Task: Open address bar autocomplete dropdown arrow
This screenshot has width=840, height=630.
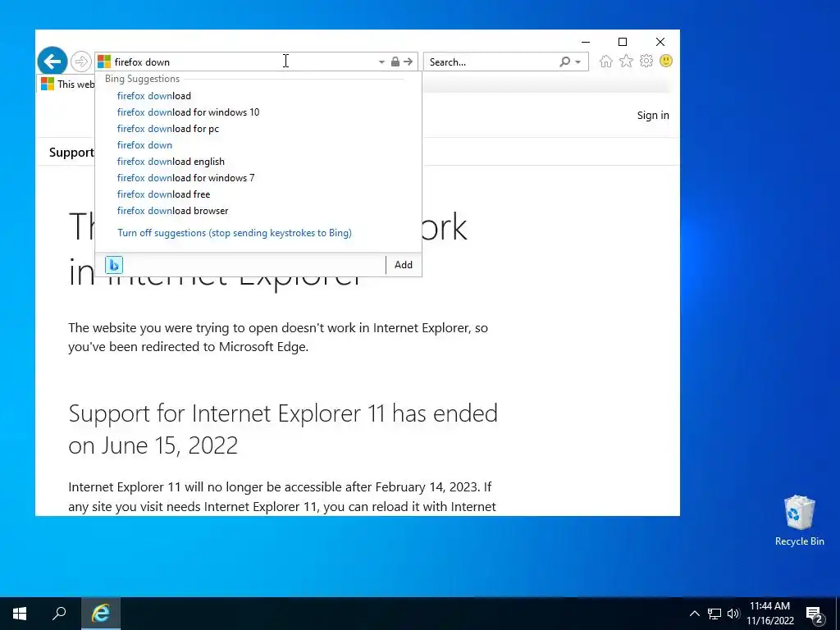Action: tap(381, 62)
